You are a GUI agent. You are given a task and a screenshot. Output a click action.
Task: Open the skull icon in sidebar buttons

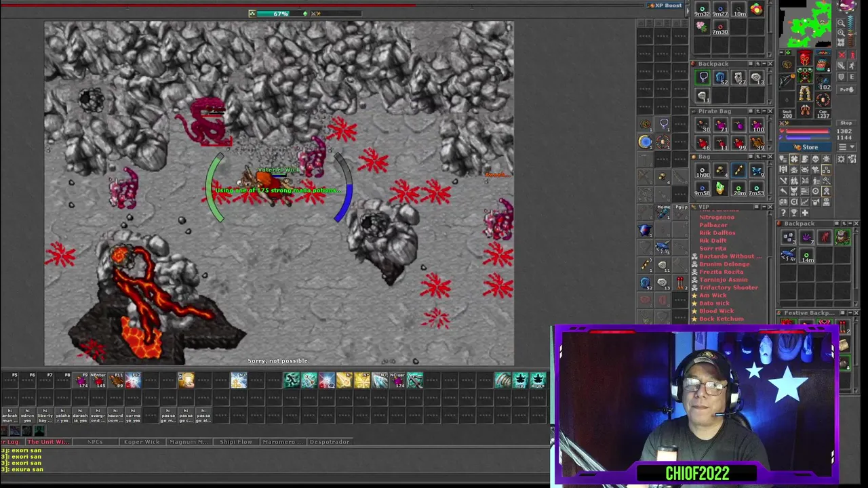point(816,159)
